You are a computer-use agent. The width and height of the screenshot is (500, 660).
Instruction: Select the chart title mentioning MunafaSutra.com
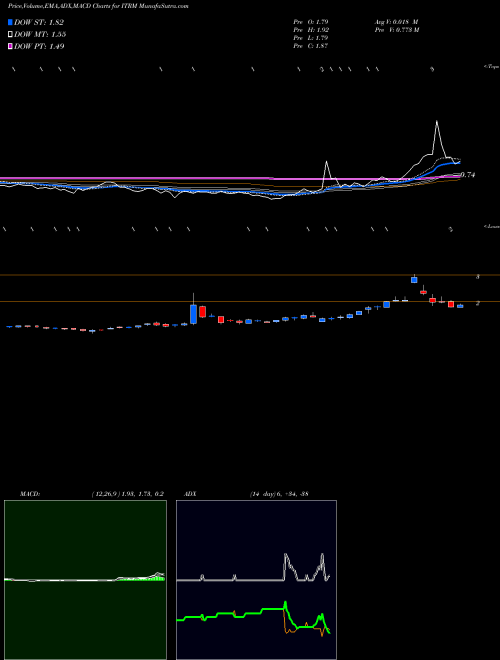coord(98,6)
